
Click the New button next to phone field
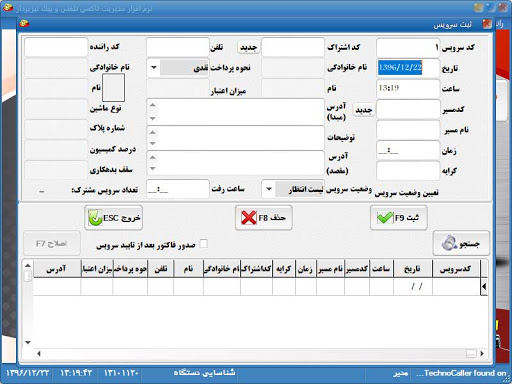pos(249,47)
